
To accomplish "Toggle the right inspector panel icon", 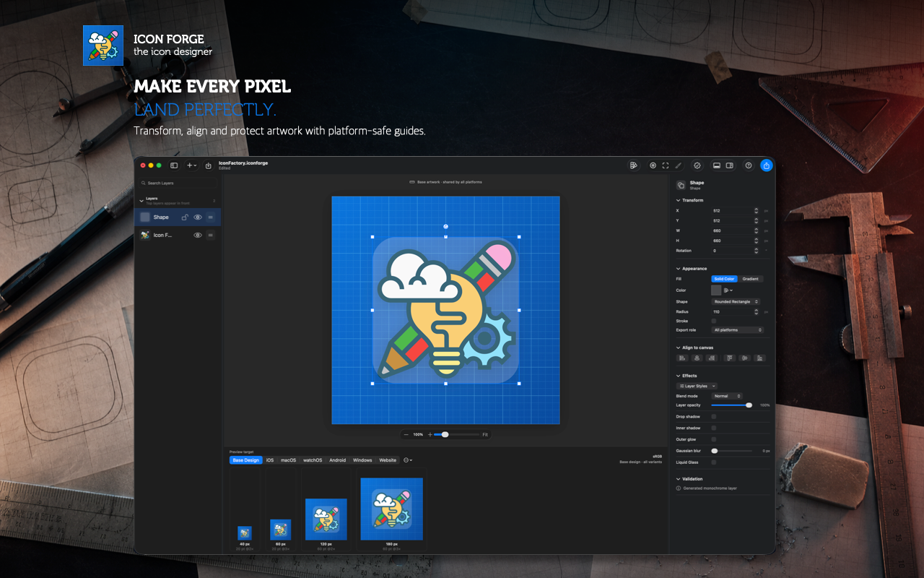I will click(x=730, y=165).
